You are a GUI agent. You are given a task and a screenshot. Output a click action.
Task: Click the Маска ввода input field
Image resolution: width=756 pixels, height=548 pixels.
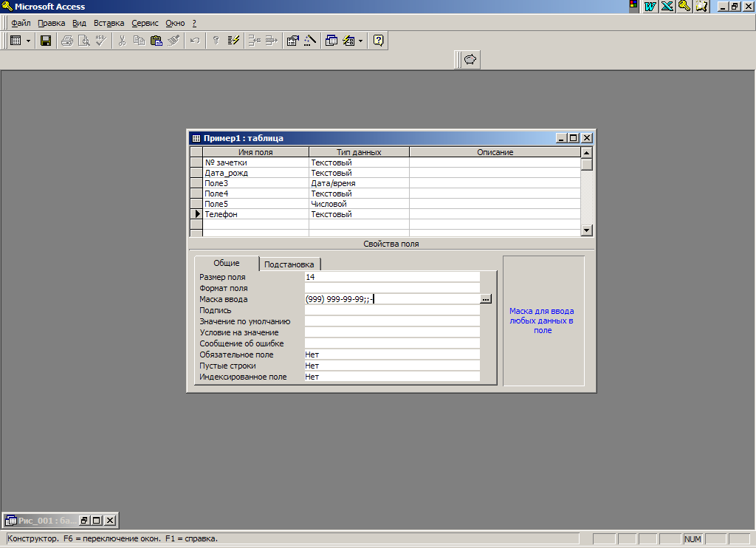(x=392, y=299)
